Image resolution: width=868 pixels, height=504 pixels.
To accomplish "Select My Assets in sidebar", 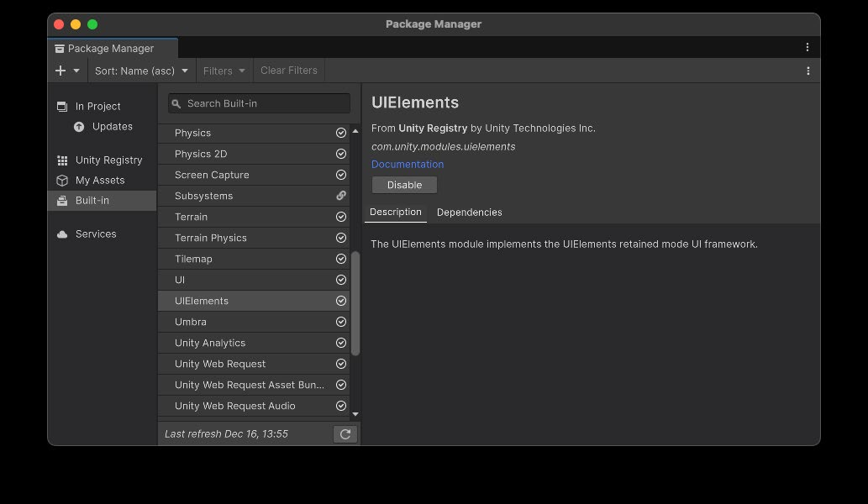I will pos(102,181).
